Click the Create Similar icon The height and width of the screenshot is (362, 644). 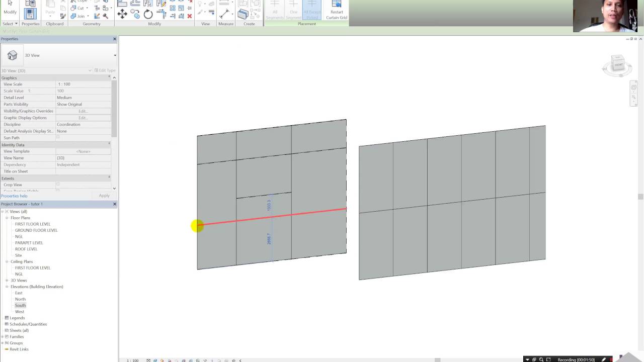tap(243, 14)
